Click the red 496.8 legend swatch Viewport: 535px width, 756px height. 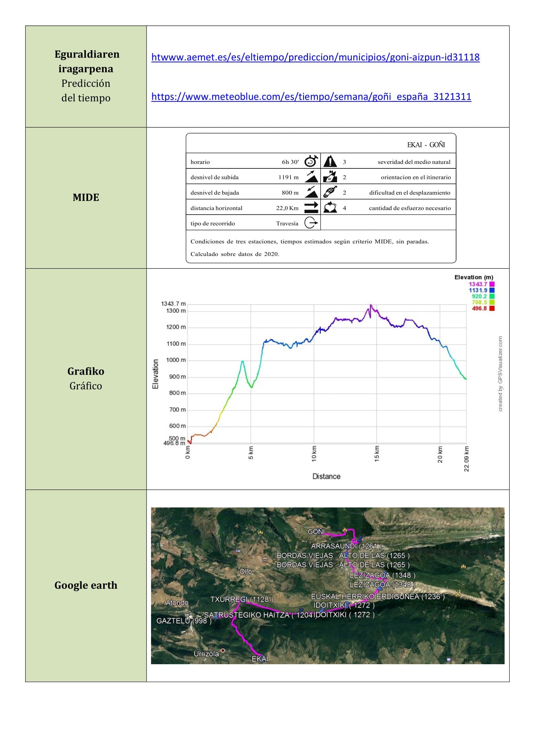(x=492, y=309)
